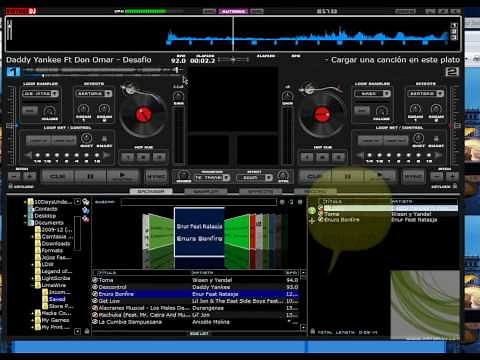
Task: Click left deck Loop In button
Action: [x=39, y=140]
